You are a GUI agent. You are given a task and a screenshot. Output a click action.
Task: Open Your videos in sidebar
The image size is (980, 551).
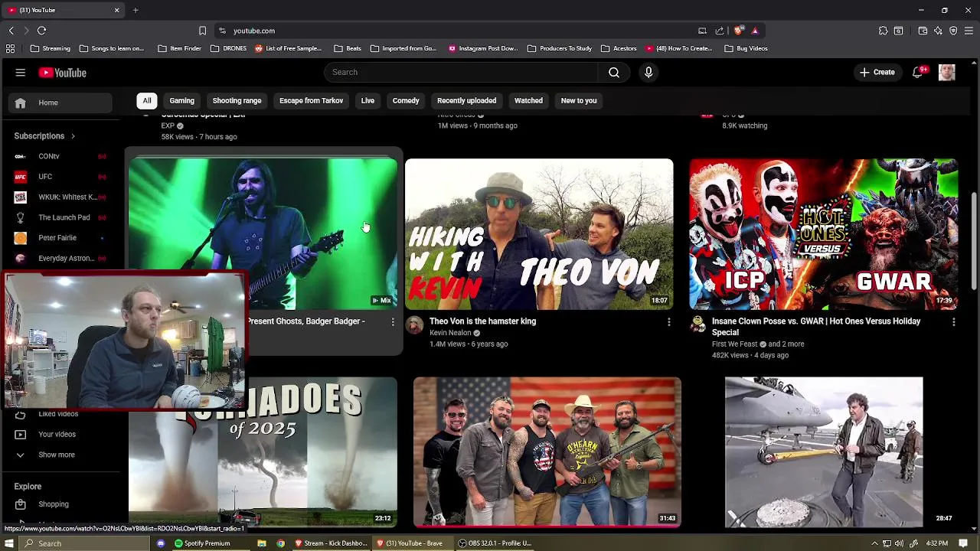pyautogui.click(x=60, y=434)
